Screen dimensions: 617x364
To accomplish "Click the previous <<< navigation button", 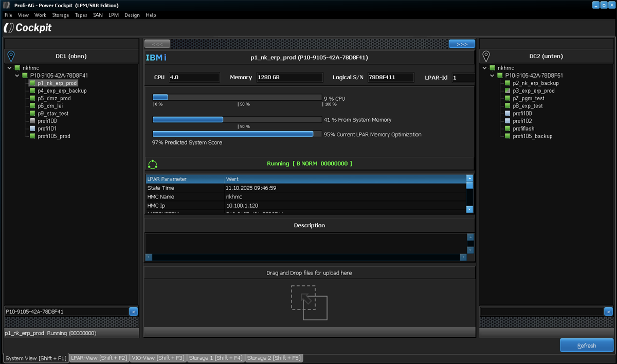I will (x=157, y=44).
